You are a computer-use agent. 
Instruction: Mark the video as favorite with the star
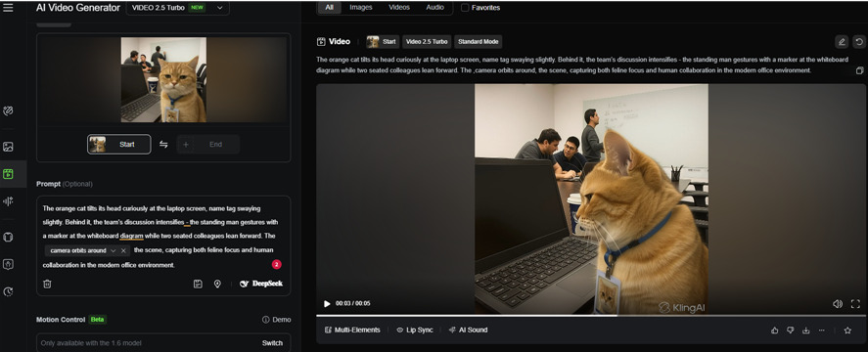pos(847,330)
